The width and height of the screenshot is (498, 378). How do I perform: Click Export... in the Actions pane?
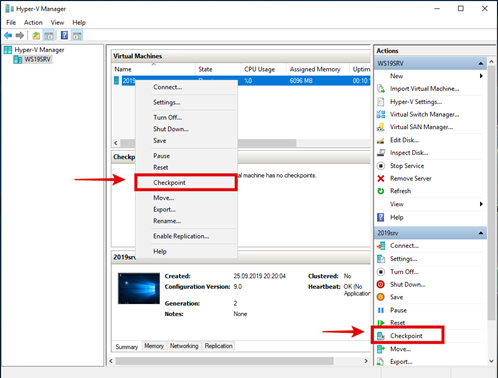pyautogui.click(x=401, y=362)
